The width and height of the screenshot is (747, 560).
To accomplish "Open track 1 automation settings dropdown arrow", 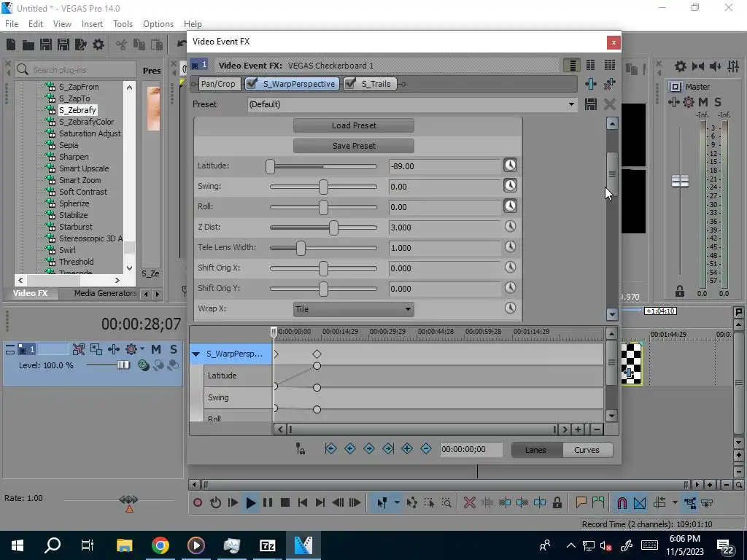I will (142, 349).
